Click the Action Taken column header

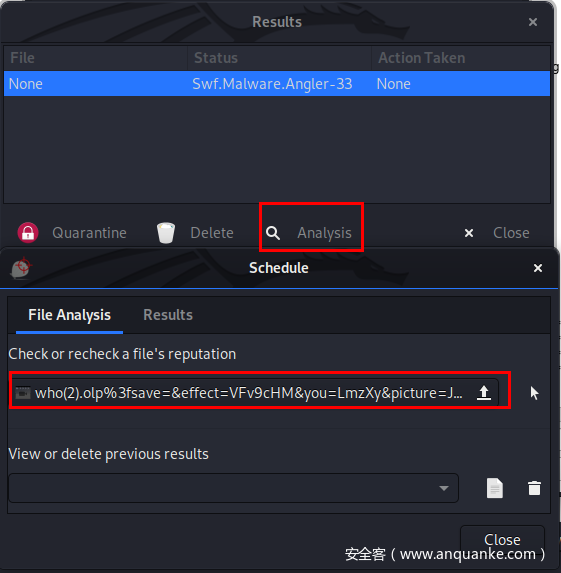click(461, 58)
